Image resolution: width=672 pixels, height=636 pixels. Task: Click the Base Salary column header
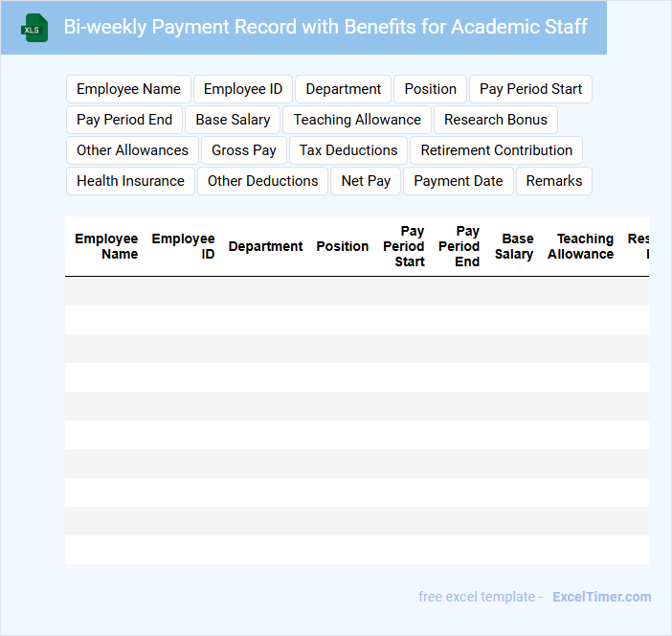514,246
